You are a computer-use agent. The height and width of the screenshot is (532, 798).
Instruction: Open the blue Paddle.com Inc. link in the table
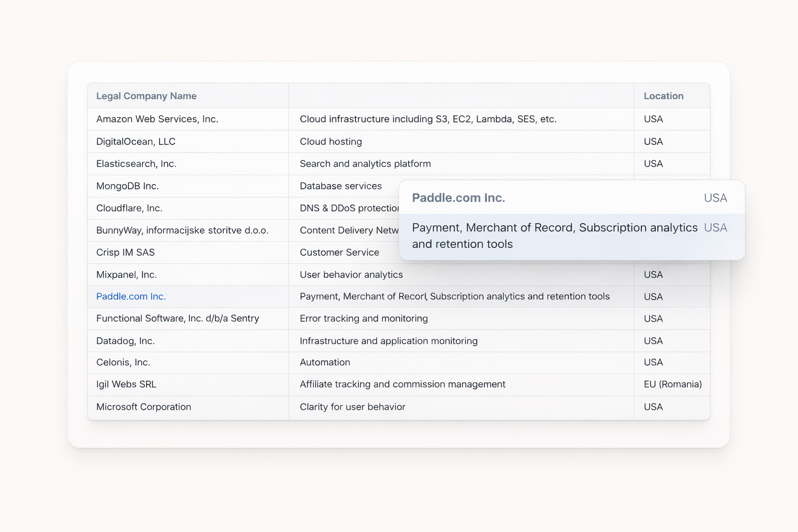point(131,297)
